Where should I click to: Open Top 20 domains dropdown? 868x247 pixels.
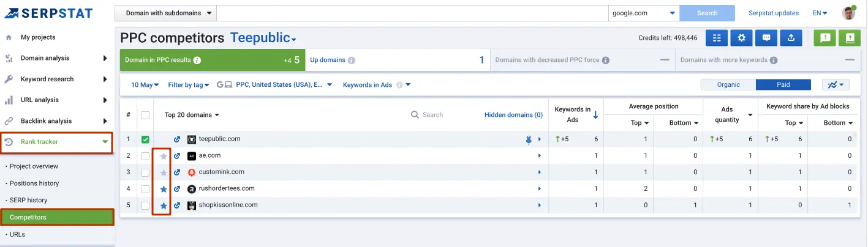pos(192,115)
